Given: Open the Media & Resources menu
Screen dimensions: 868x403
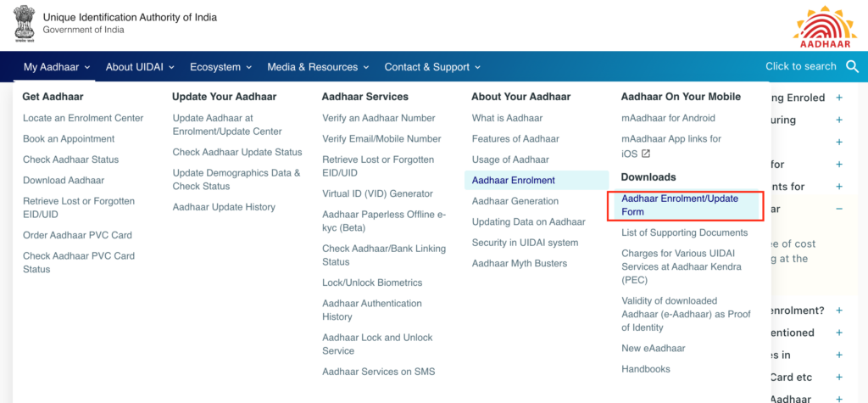Looking at the screenshot, I should 318,67.
